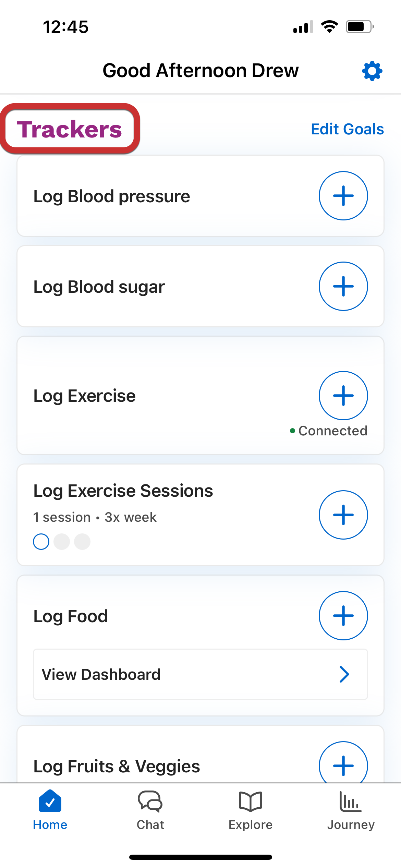Click the Trackers heading
Image resolution: width=401 pixels, height=868 pixels.
click(70, 129)
